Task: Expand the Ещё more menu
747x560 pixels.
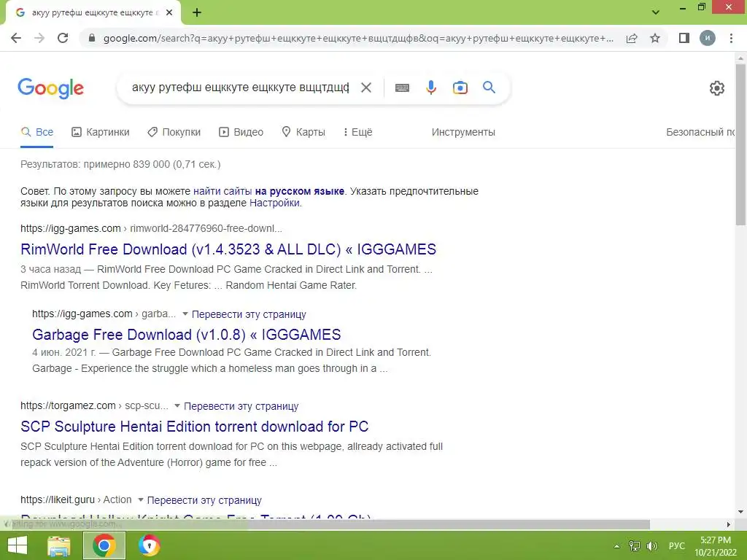Action: [x=357, y=132]
